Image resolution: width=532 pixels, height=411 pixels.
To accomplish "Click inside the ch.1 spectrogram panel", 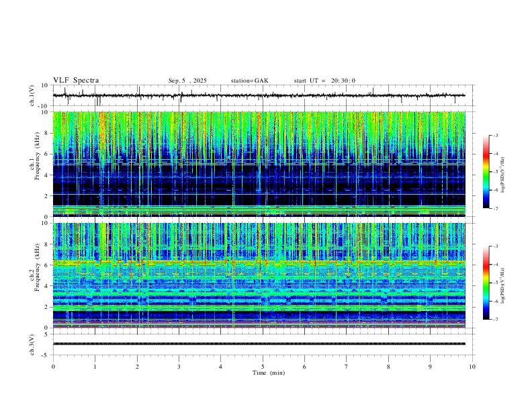I will 259,164.
